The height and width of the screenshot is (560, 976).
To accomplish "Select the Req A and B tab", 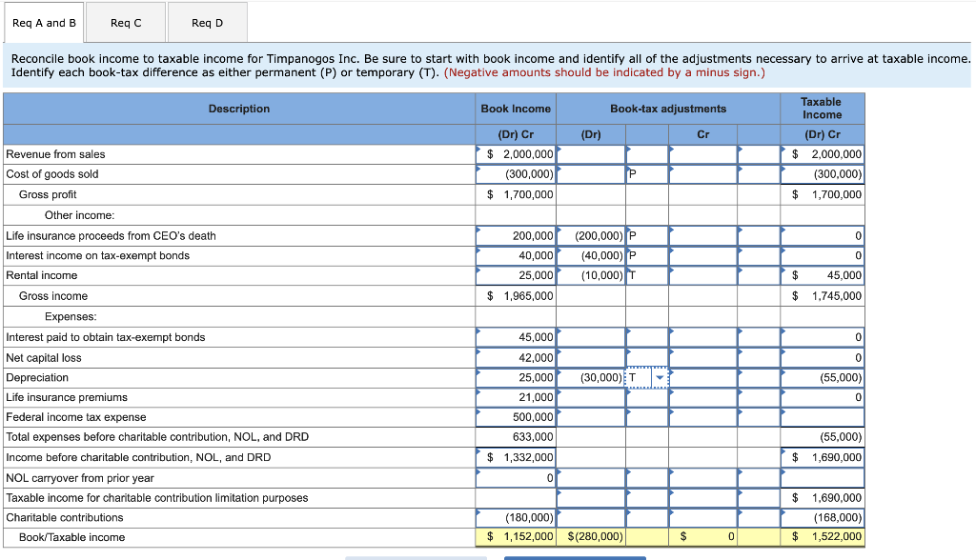I will (43, 21).
